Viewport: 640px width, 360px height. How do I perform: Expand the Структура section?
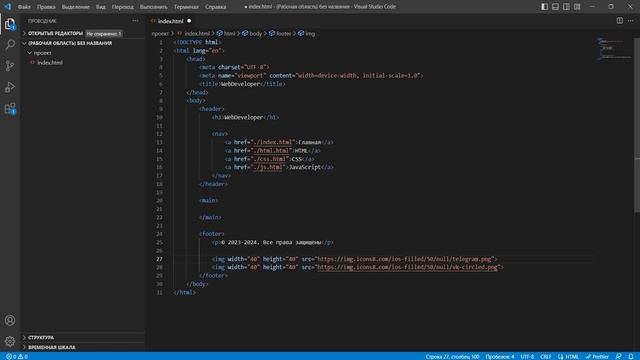click(41, 338)
